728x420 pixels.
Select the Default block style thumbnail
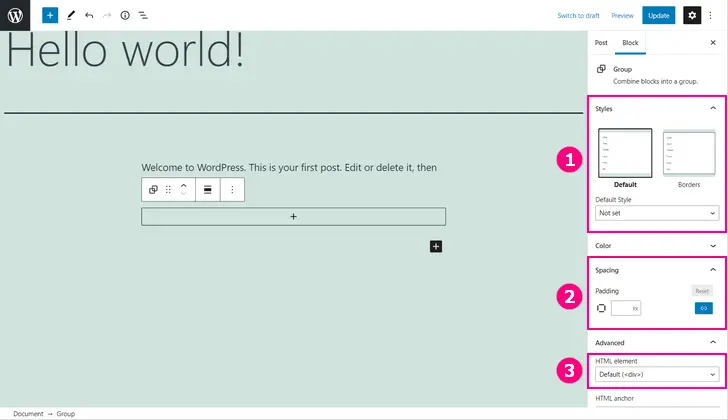point(625,153)
